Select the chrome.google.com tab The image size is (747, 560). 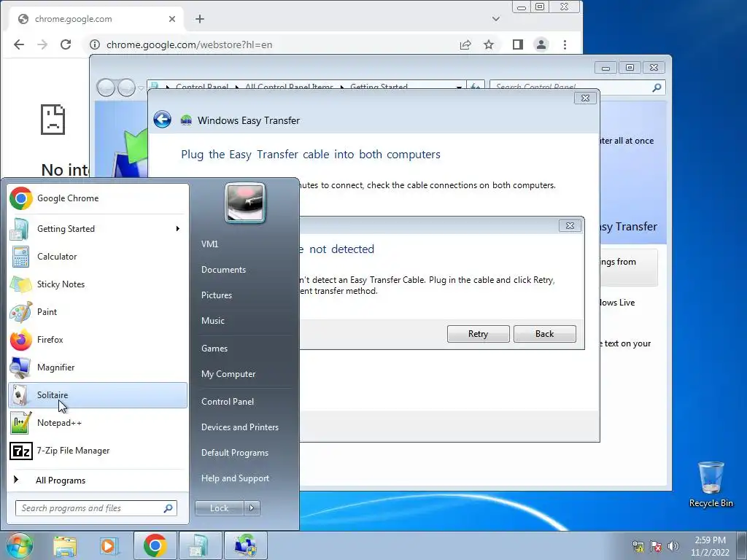[97, 19]
